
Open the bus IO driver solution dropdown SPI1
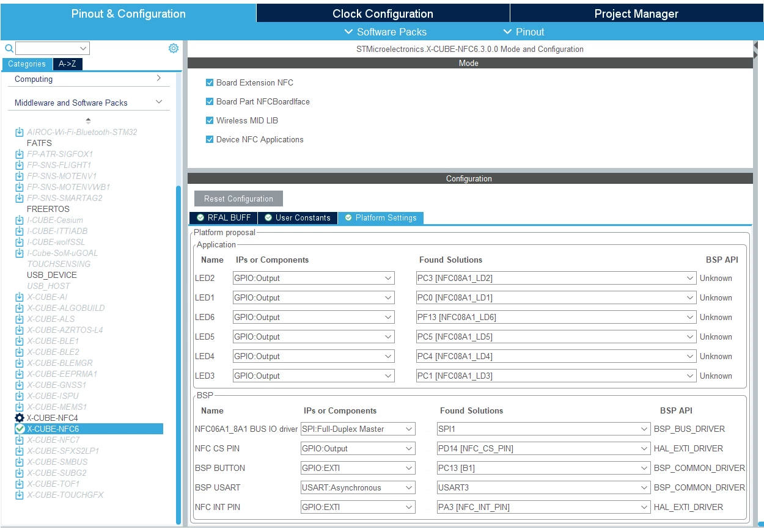(543, 429)
